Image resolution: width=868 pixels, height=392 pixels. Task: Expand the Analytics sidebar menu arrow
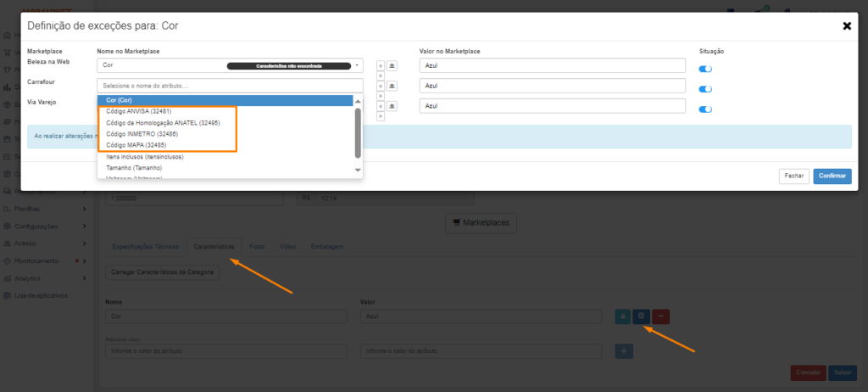pos(84,278)
